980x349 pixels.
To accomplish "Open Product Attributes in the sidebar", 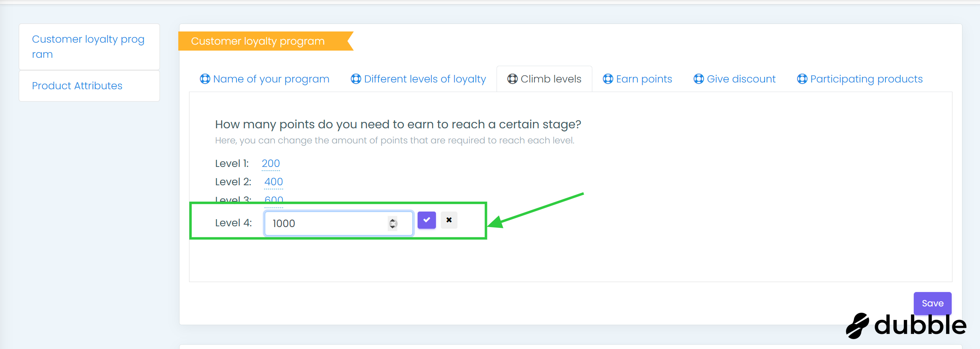I will (77, 86).
